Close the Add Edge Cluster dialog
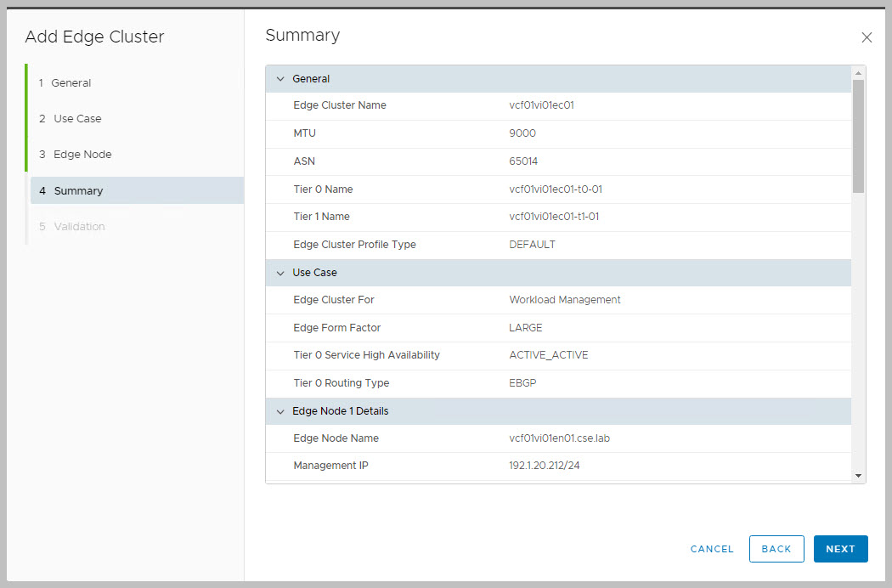The height and width of the screenshot is (588, 892). (867, 37)
